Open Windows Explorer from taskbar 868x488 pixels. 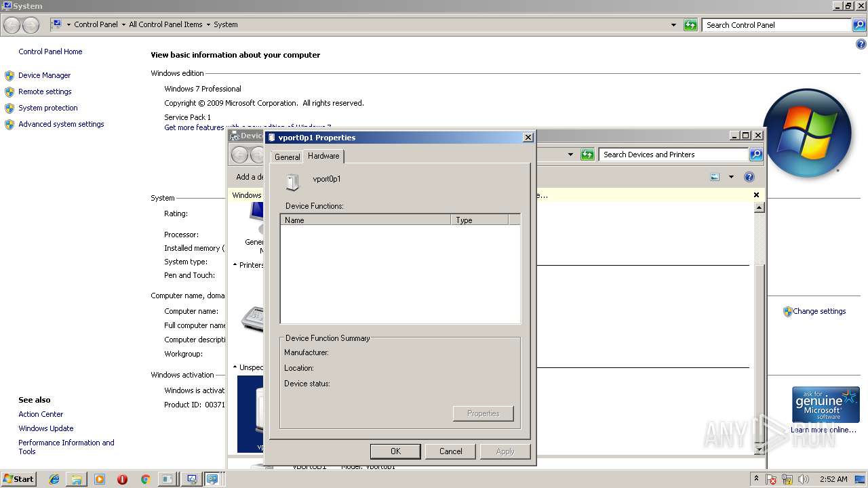77,479
